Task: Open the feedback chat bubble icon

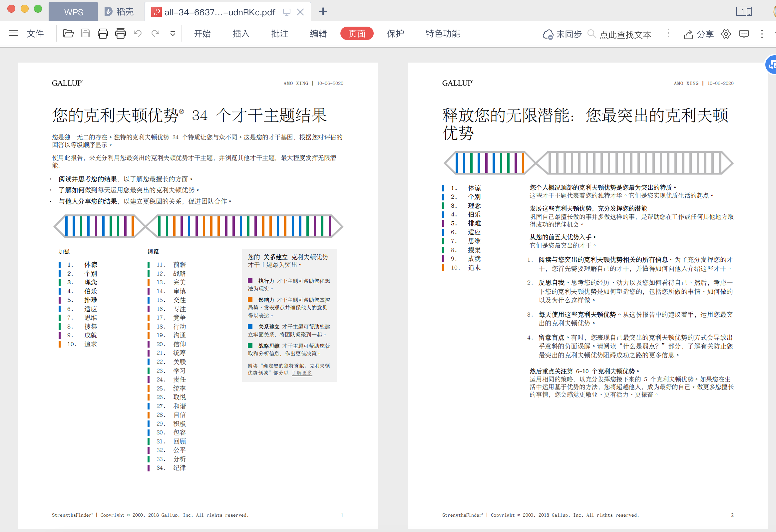Action: (x=744, y=34)
